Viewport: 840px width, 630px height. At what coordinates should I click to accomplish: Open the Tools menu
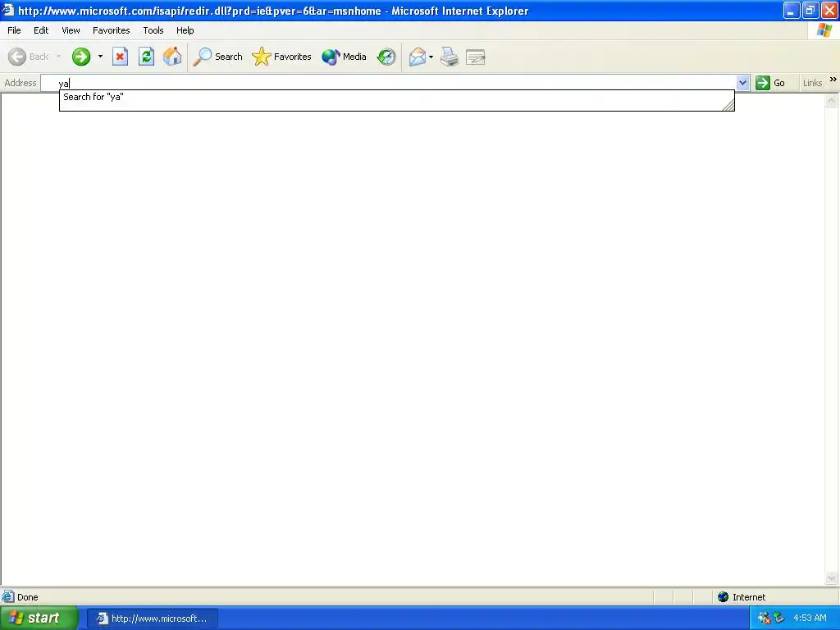tap(153, 30)
